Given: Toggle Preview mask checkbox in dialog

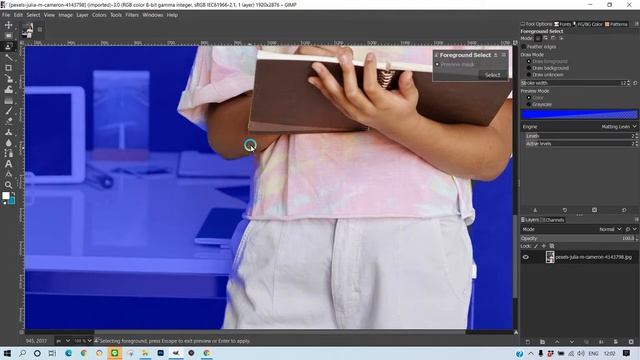Looking at the screenshot, I should [x=437, y=64].
